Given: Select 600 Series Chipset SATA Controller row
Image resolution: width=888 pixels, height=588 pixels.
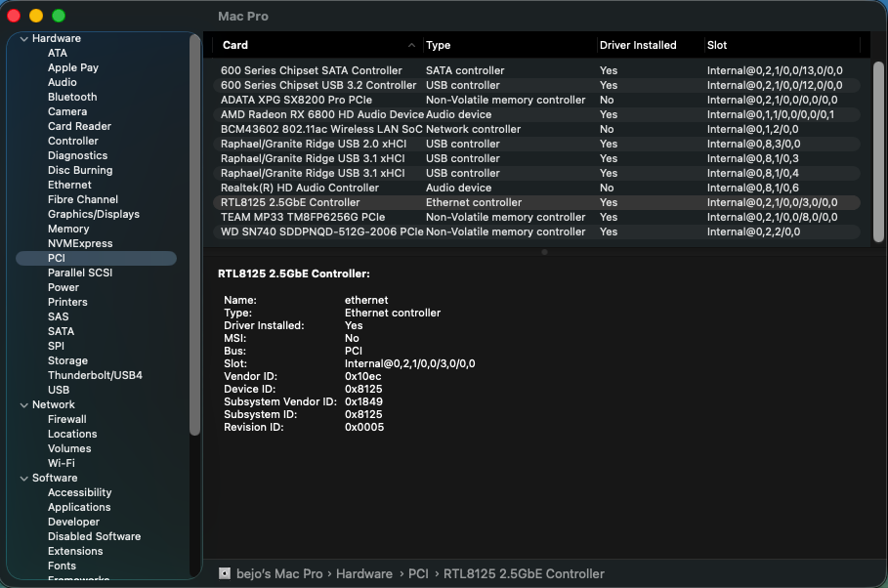Looking at the screenshot, I should point(537,70).
